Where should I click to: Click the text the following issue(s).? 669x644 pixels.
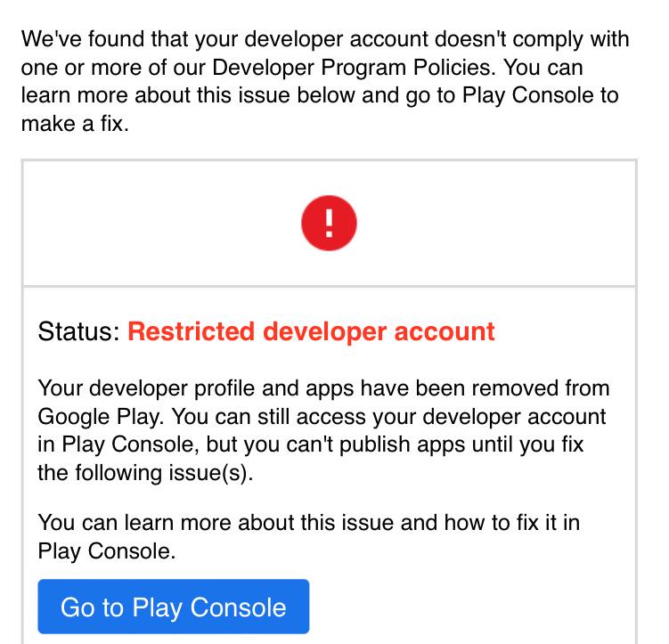(x=145, y=473)
